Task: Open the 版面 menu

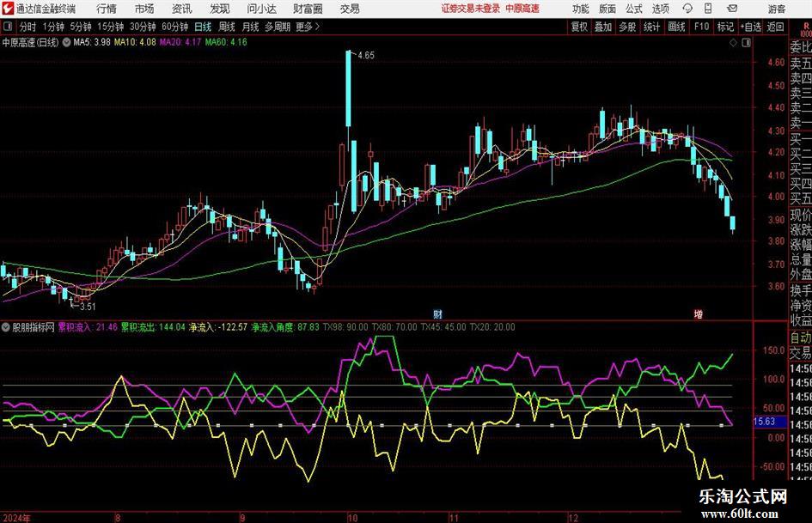Action: click(607, 9)
